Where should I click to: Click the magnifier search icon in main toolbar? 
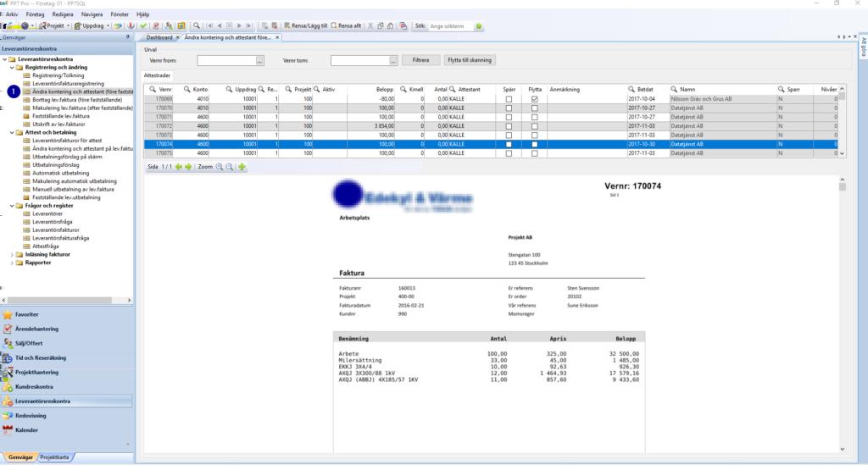point(197,25)
